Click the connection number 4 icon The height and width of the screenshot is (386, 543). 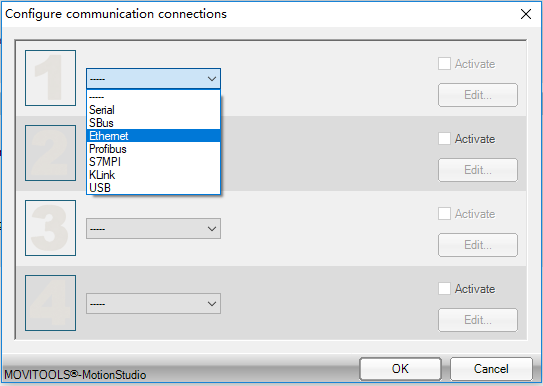pos(51,303)
